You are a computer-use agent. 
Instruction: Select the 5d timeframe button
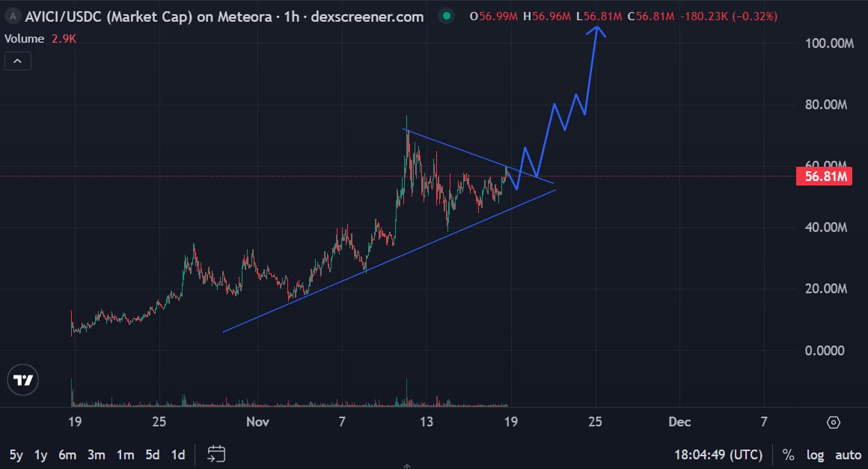(x=151, y=454)
